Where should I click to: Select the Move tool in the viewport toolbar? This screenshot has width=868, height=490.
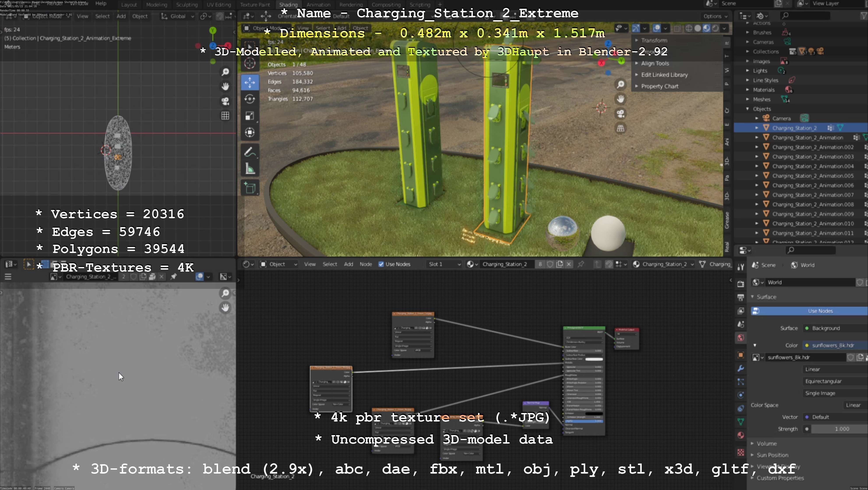click(x=250, y=83)
